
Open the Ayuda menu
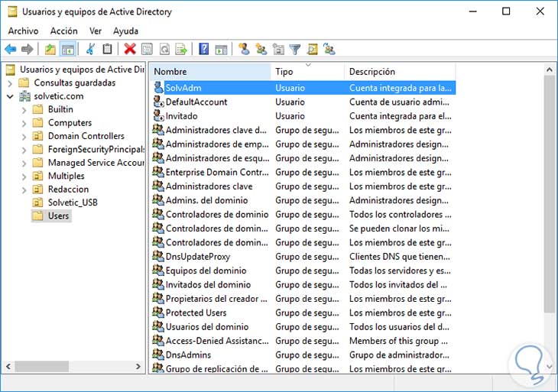[125, 31]
